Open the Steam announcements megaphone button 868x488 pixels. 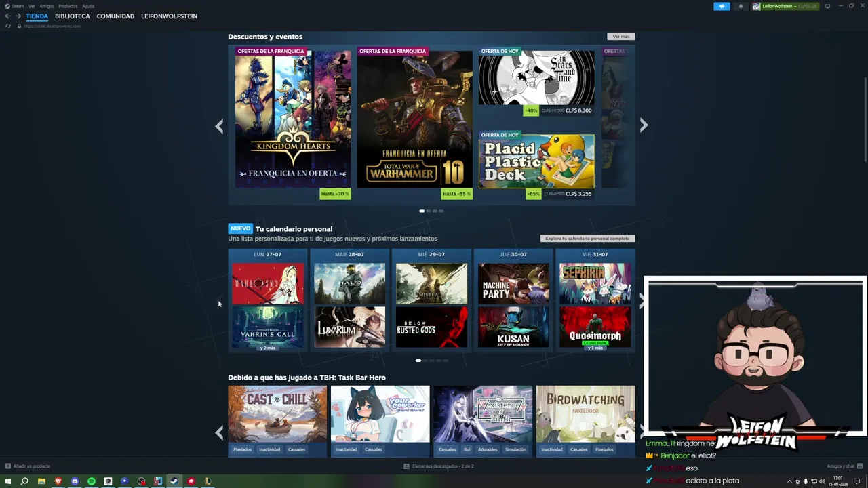tap(722, 6)
